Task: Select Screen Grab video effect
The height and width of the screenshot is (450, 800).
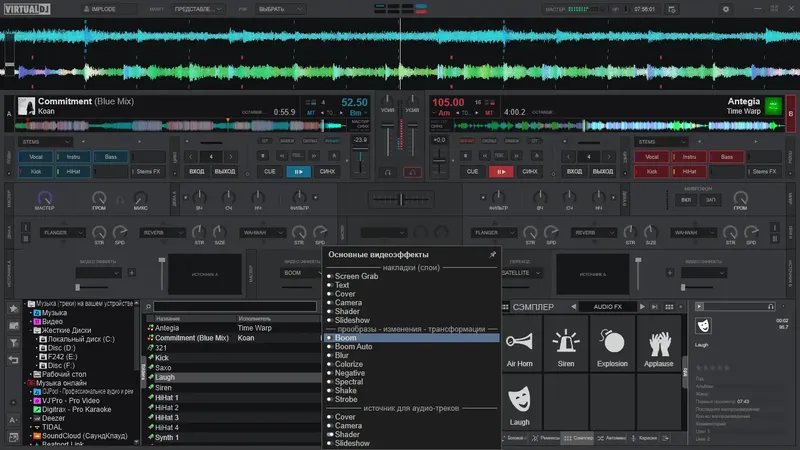Action: coord(356,276)
